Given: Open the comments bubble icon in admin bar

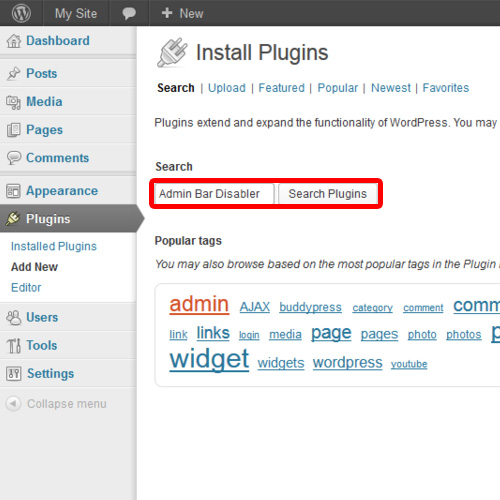Looking at the screenshot, I should point(129,13).
